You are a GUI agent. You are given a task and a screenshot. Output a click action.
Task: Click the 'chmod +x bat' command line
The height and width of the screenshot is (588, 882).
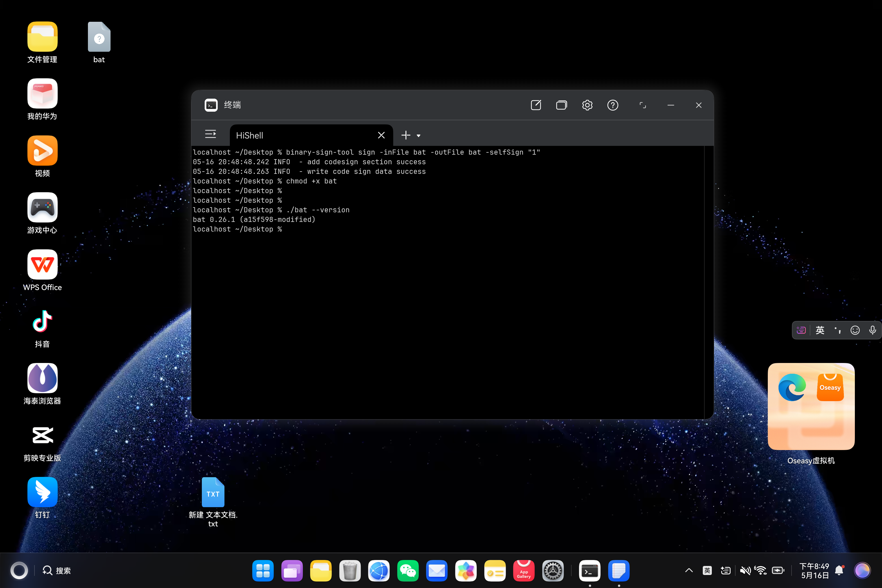click(265, 181)
